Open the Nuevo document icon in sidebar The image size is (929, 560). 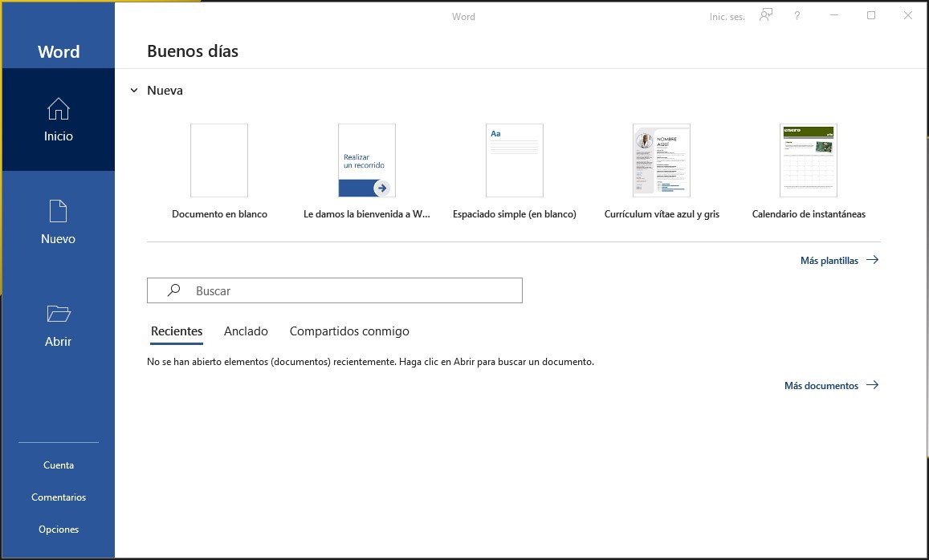point(58,212)
